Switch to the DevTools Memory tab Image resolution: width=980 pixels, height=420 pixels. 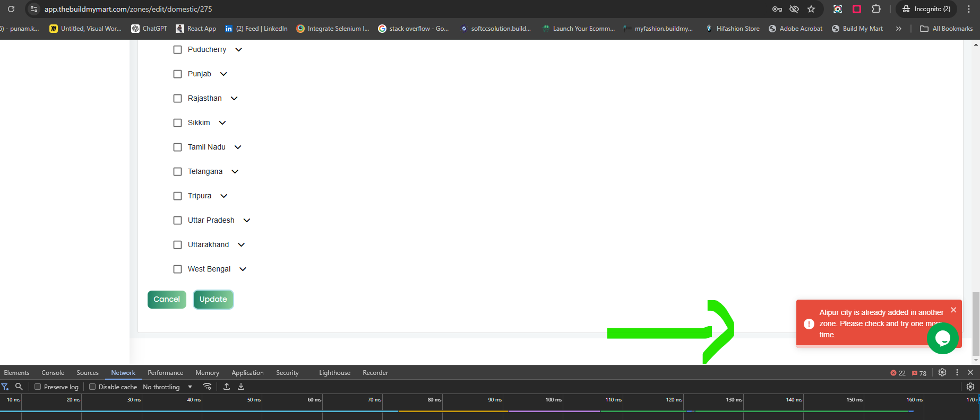point(207,373)
